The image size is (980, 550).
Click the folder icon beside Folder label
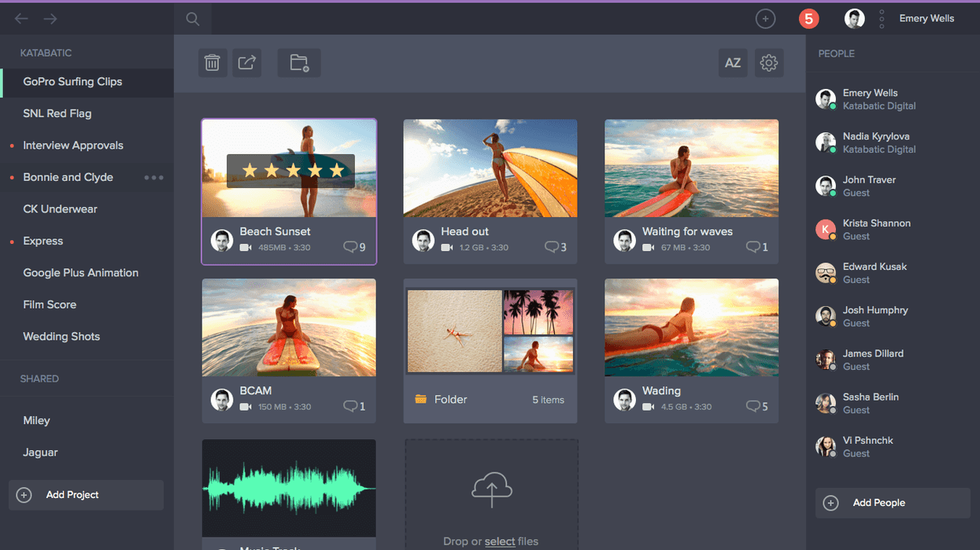pos(421,400)
